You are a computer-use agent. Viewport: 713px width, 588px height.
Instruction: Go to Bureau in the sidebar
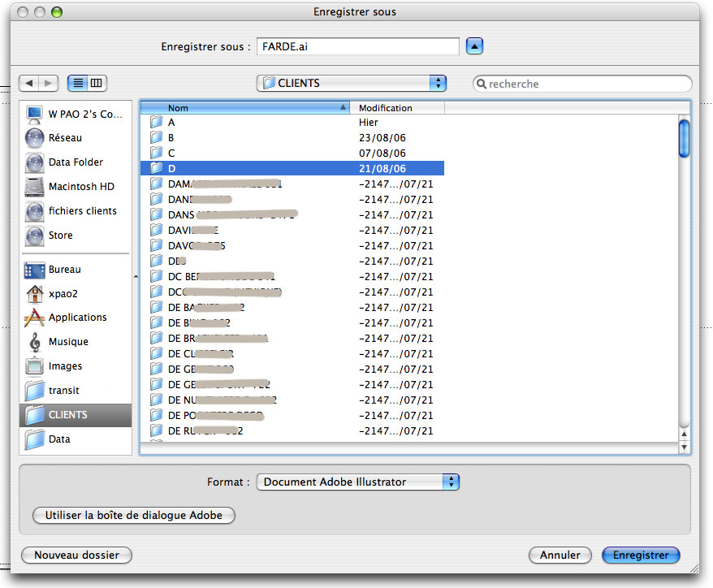click(x=76, y=269)
